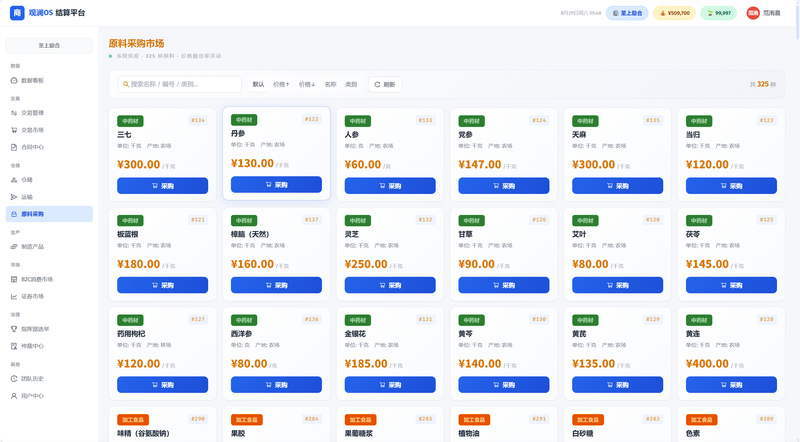
Task: Click the 中药材 tag on 灵芝 card
Action: click(358, 220)
